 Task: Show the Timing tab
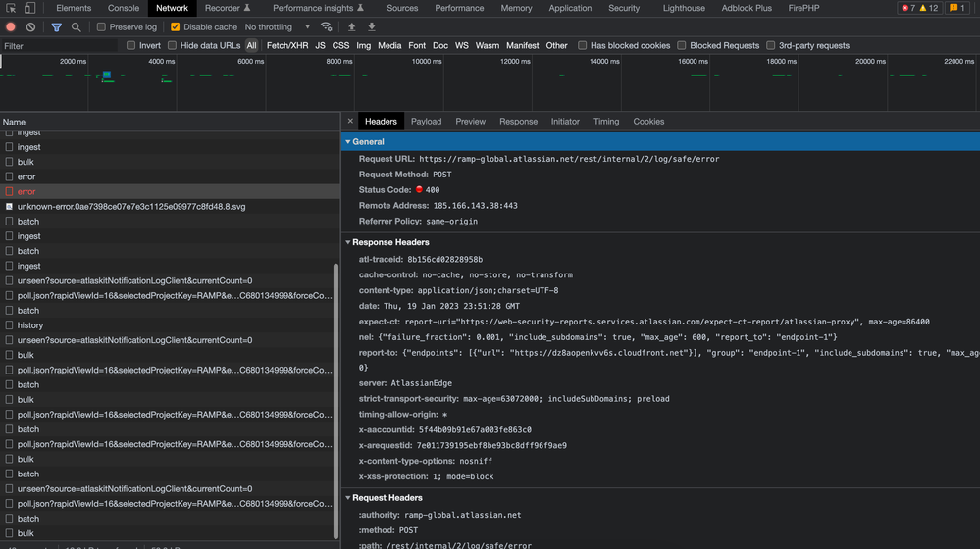(606, 122)
